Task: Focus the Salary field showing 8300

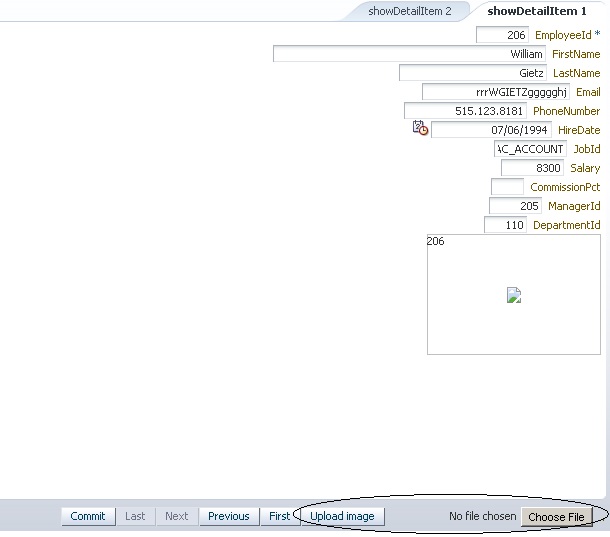Action: (x=532, y=168)
